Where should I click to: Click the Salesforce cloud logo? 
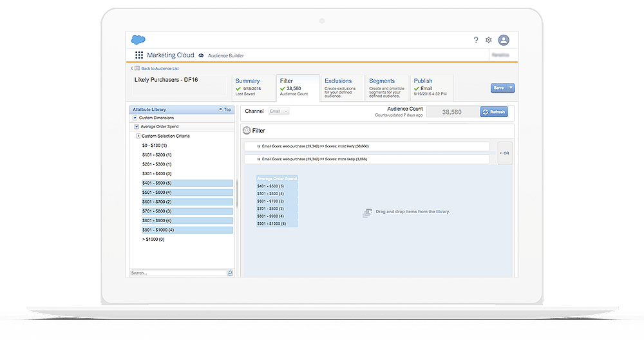138,39
